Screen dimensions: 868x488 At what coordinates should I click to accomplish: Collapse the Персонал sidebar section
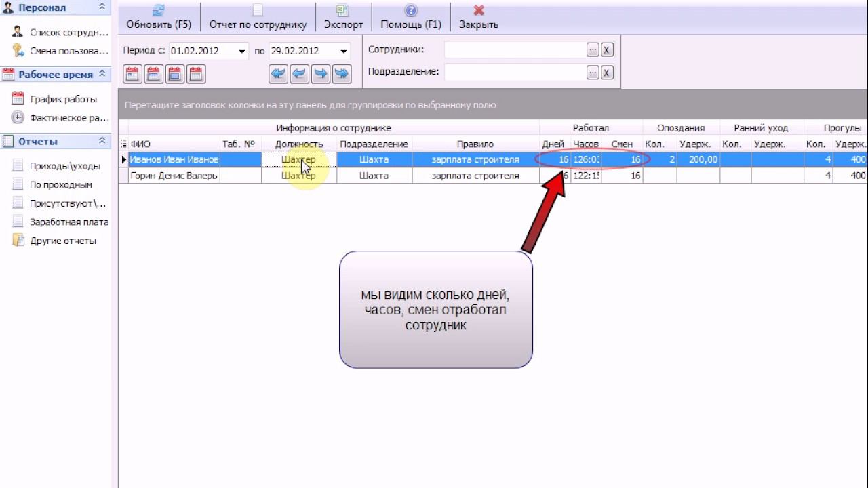[102, 7]
